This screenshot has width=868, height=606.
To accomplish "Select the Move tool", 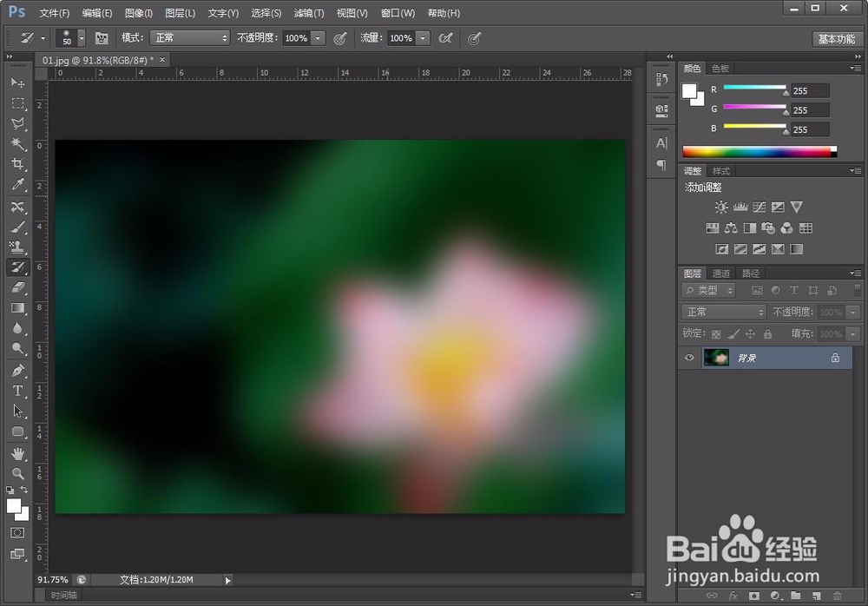I will (18, 82).
